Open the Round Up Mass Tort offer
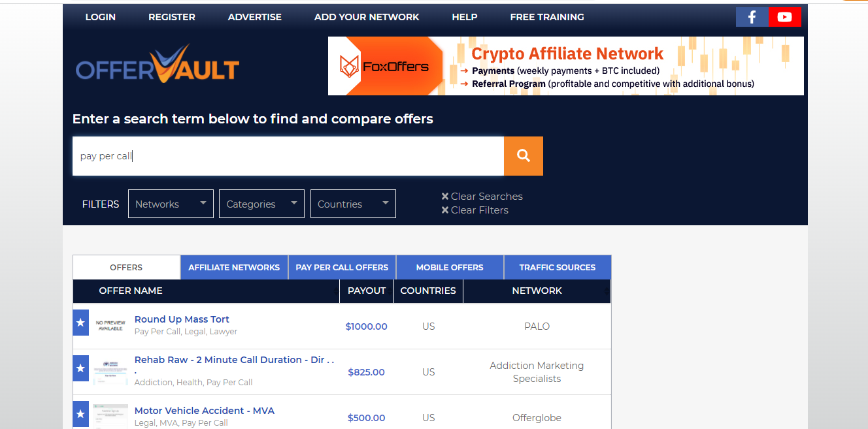This screenshot has height=429, width=868. tap(182, 319)
